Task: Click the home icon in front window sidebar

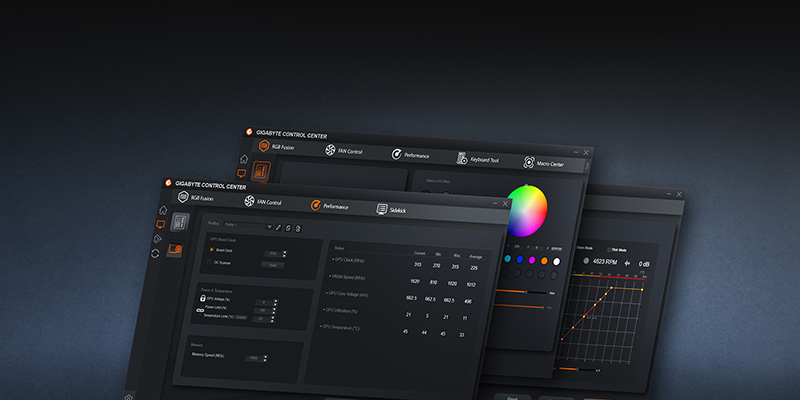Action: [x=163, y=210]
